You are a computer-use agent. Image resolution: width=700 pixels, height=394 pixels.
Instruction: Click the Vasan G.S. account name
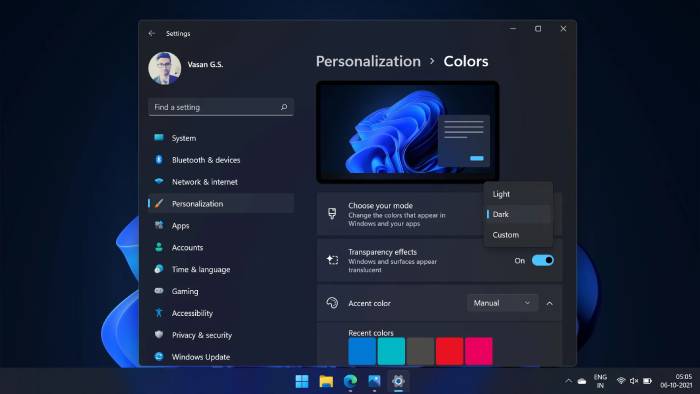click(x=205, y=65)
